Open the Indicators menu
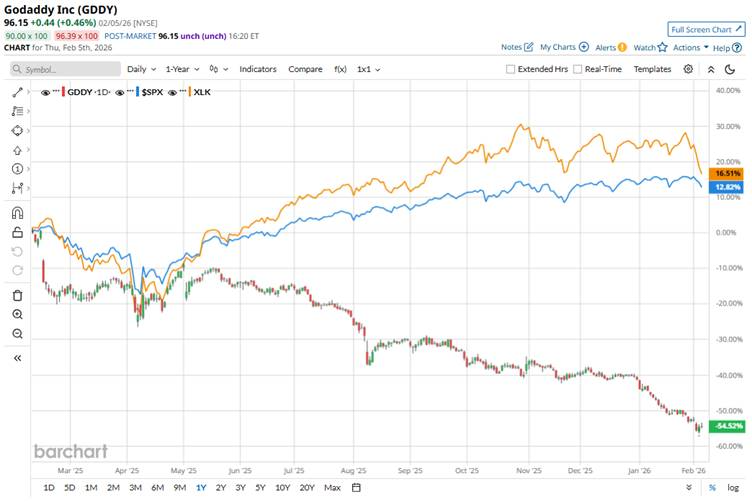Image resolution: width=752 pixels, height=502 pixels. (x=258, y=69)
